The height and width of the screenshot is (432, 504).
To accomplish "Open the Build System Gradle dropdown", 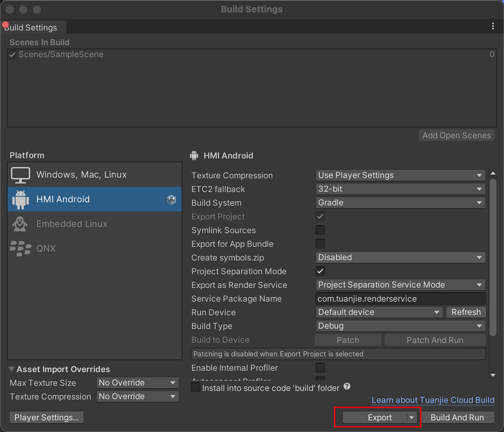I will tap(401, 203).
